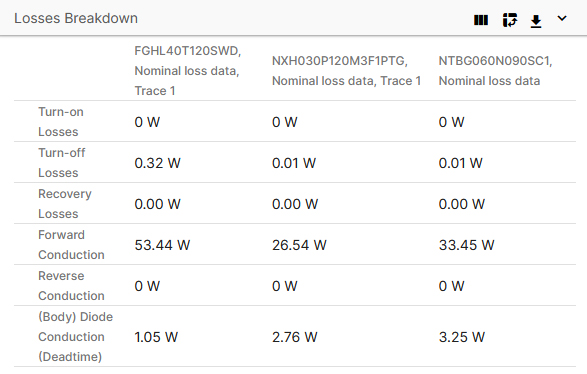
Task: Select the FGHL40T120SWD column header
Action: tap(188, 71)
